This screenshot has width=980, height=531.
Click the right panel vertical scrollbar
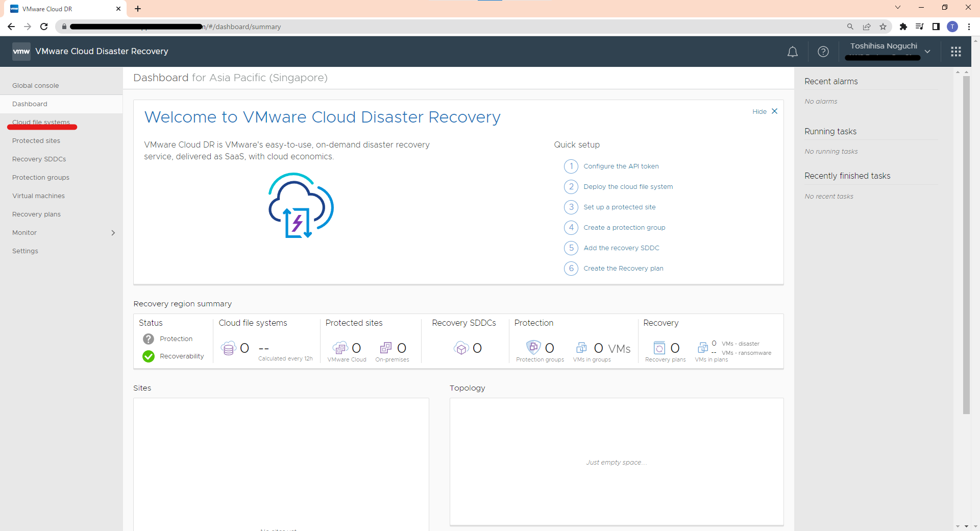(x=966, y=245)
